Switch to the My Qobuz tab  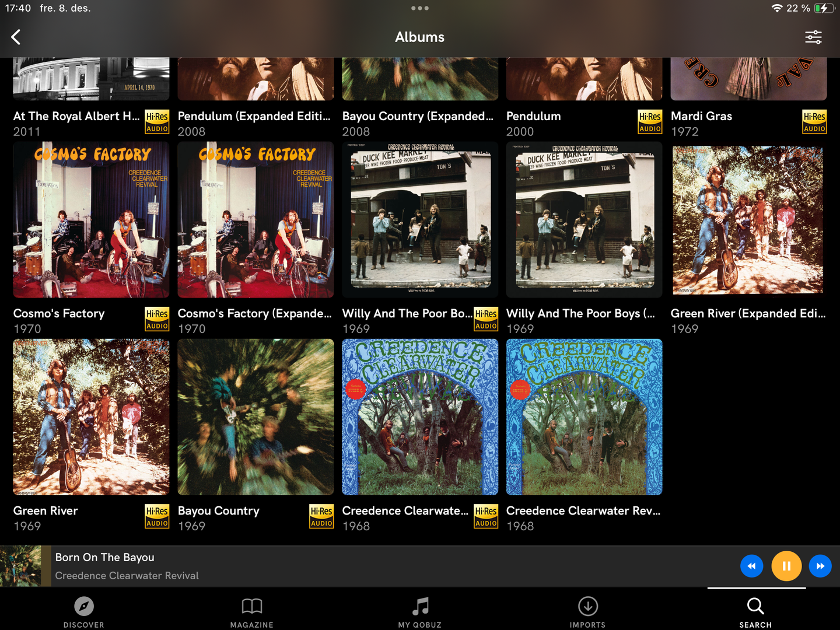(420, 612)
